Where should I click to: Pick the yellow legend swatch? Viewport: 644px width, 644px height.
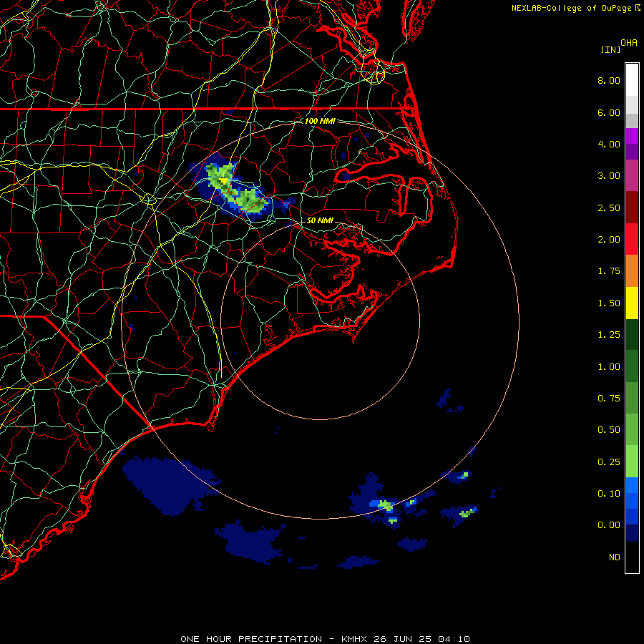[632, 303]
